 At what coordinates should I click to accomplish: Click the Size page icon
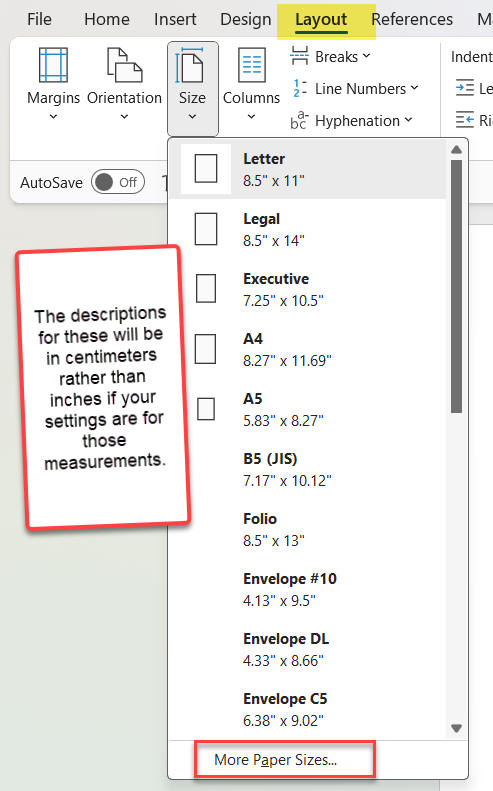(189, 65)
